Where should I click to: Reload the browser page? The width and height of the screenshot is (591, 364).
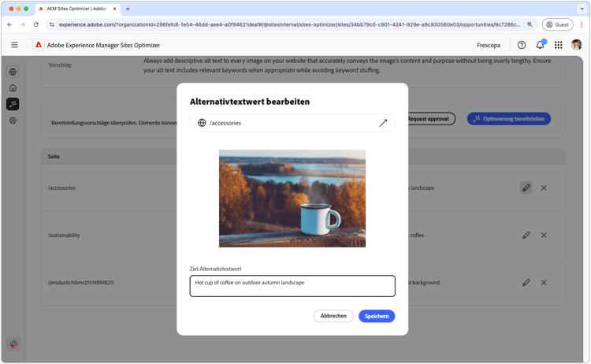(x=35, y=24)
